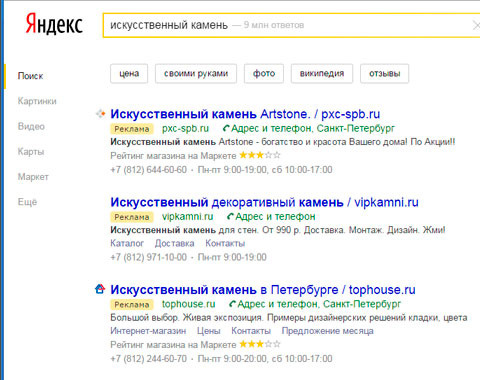480x380 pixels.
Task: Click the pxc-spb.ru favicon next to Artstone result
Action: pos(101,114)
